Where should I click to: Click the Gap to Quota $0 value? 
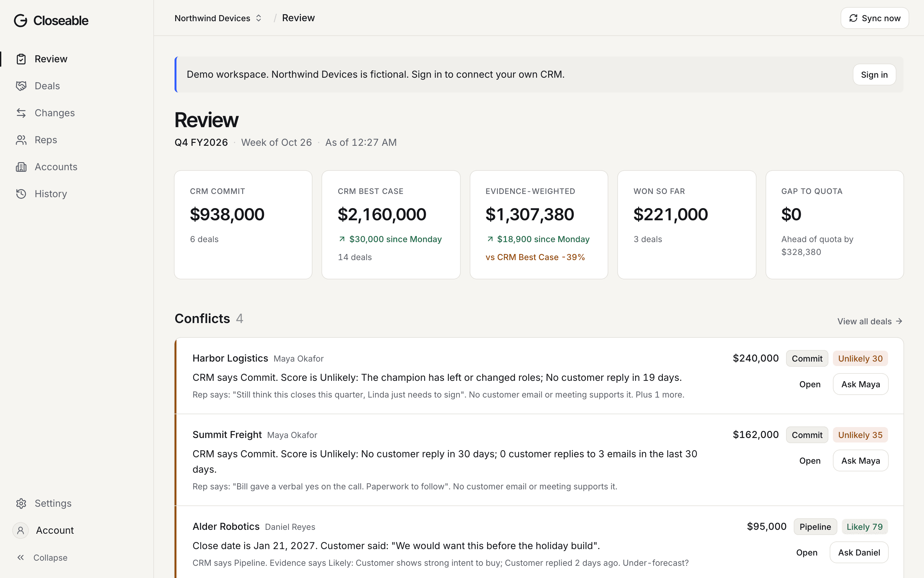791,215
